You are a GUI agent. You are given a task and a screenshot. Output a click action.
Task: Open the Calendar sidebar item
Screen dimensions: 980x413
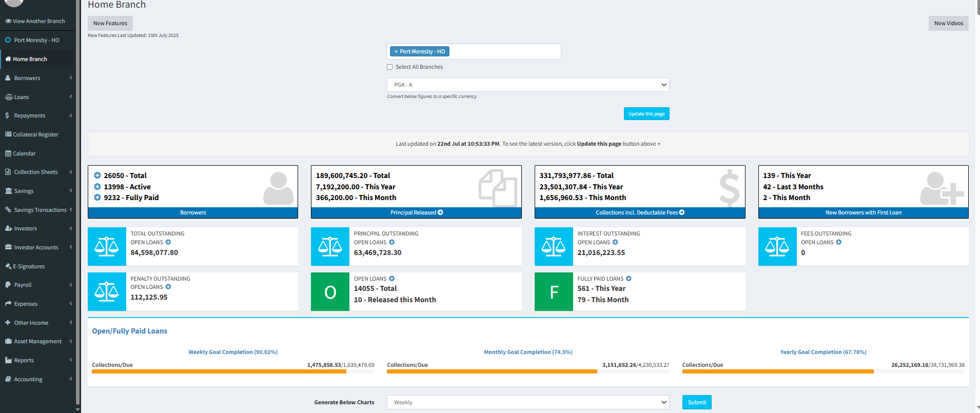24,153
